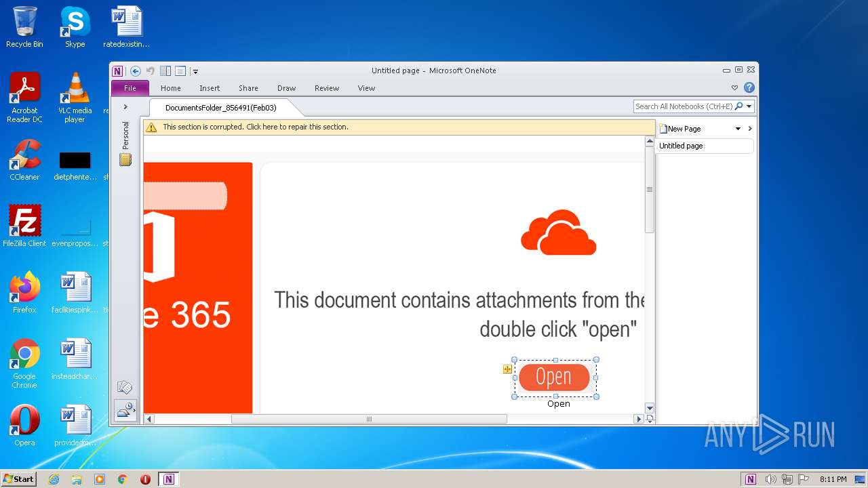Screen dimensions: 868x488
Task: Click the Start button
Action: point(18,479)
